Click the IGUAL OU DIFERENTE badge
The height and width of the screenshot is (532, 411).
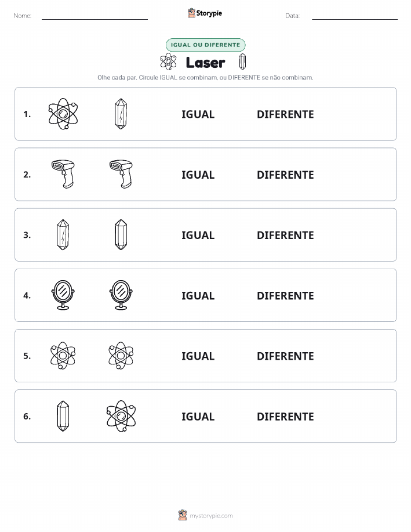(205, 45)
